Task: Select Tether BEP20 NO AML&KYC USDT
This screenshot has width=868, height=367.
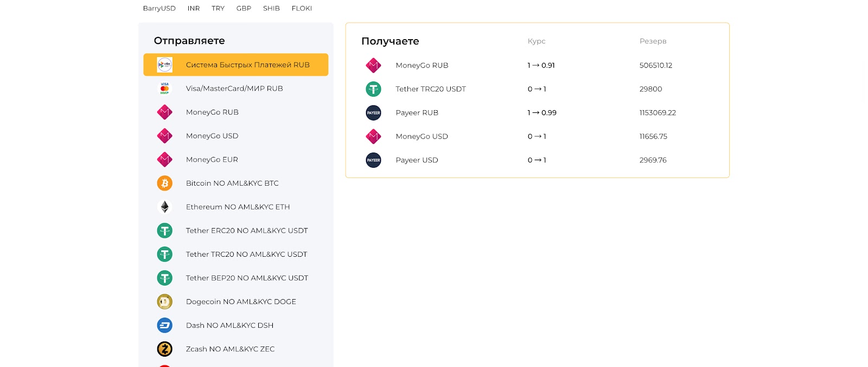Action: [x=236, y=278]
